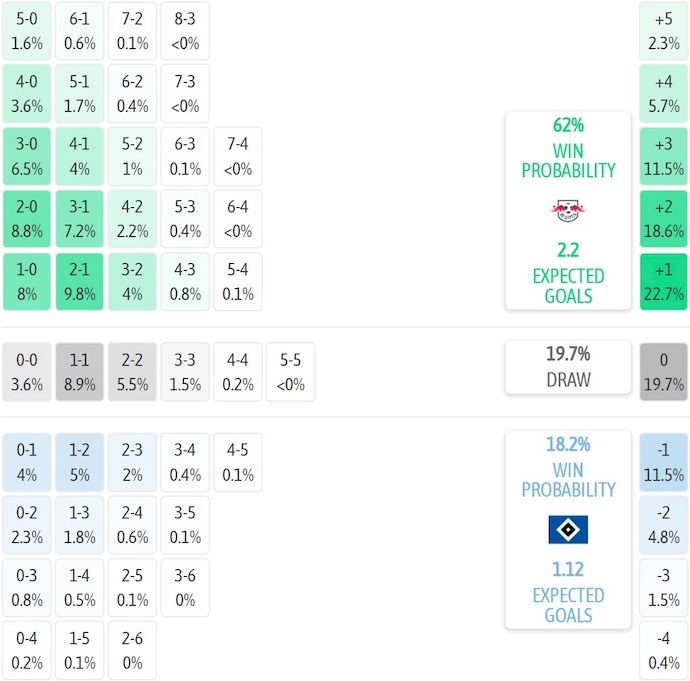Select the 0-4 scoreline tile
The height and width of the screenshot is (681, 690).
(x=27, y=651)
